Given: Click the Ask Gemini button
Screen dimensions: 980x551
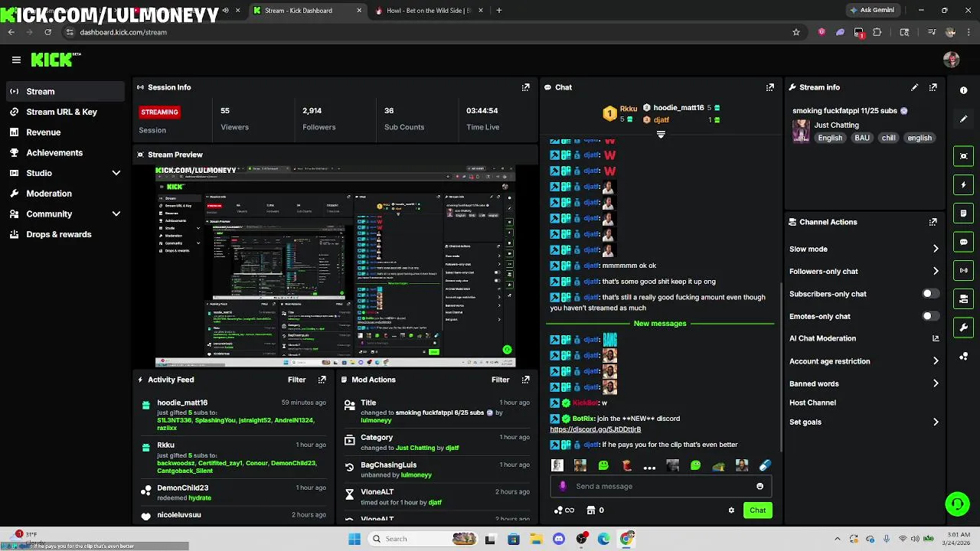Looking at the screenshot, I should (x=871, y=11).
